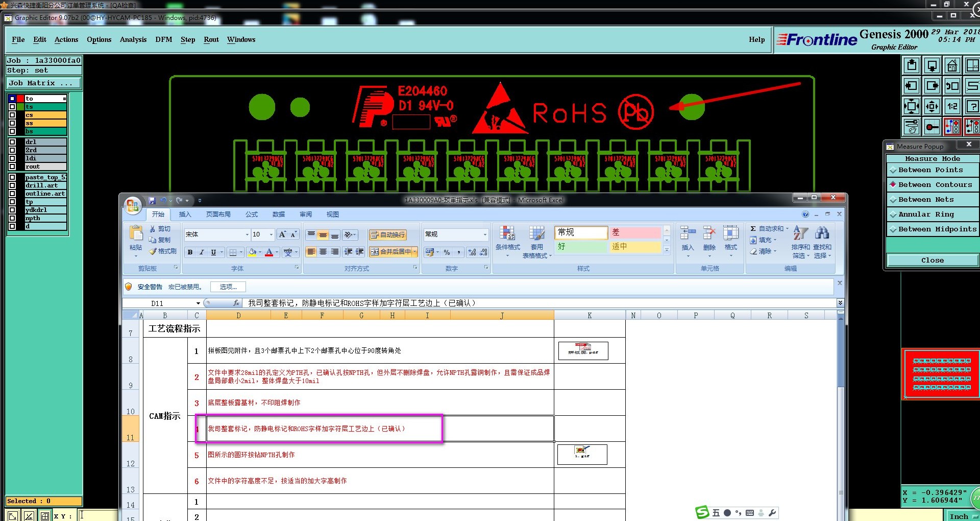Screen dimensions: 980x521
Task: Open the Genesis File menu
Action: tap(18, 40)
